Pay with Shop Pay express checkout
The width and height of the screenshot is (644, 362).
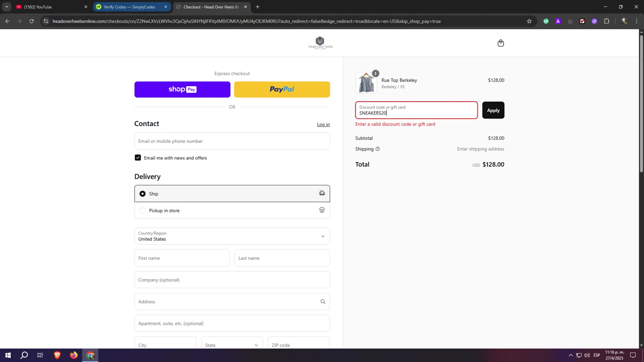182,89
